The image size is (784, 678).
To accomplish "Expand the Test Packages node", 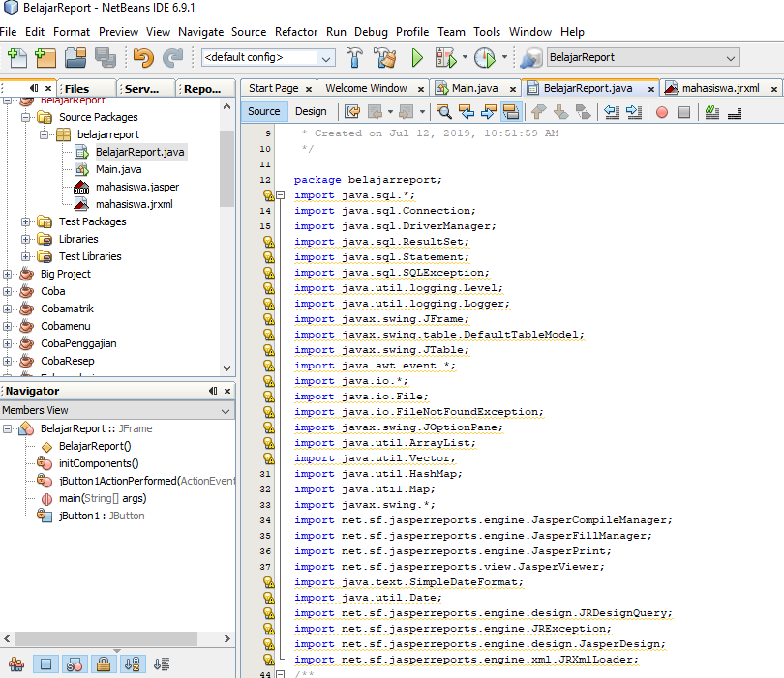I will (x=25, y=221).
